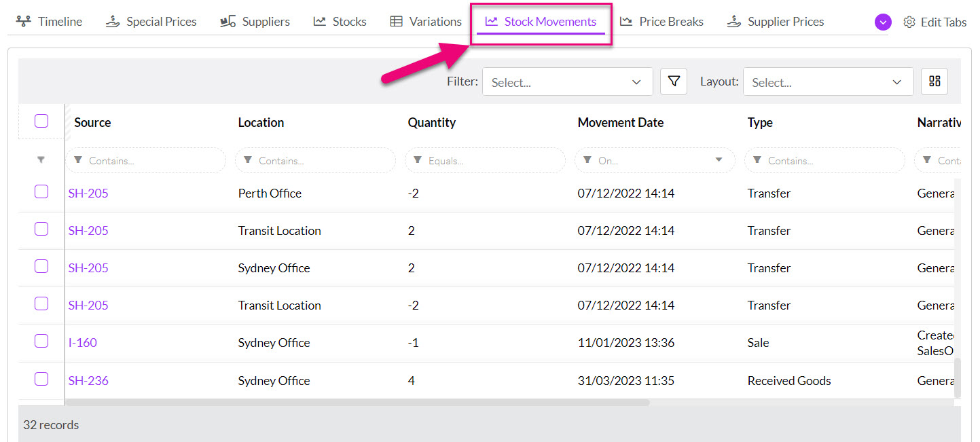Screen dimensions: 980x442
Task: Tick the select-all header checkbox
Action: point(41,121)
